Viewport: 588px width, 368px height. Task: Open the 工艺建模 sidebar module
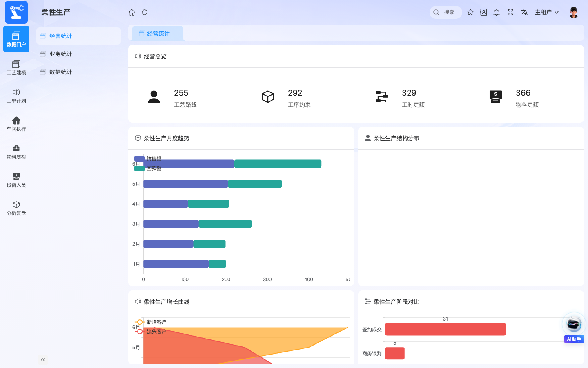pyautogui.click(x=16, y=67)
